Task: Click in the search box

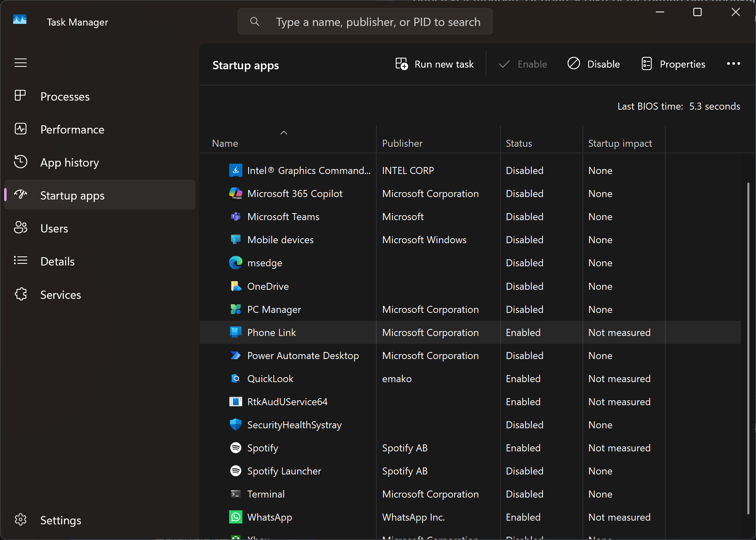Action: (x=377, y=22)
